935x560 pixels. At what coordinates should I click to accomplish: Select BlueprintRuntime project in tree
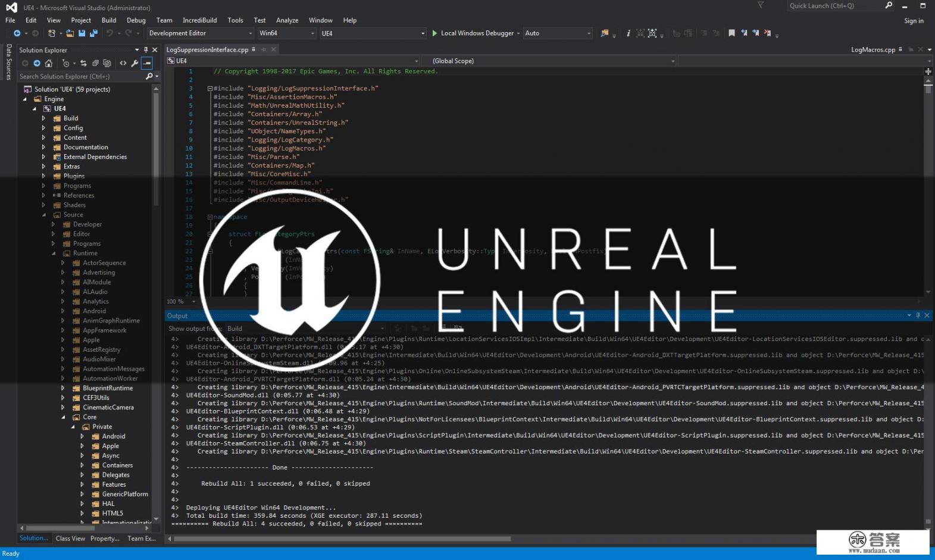tap(108, 388)
